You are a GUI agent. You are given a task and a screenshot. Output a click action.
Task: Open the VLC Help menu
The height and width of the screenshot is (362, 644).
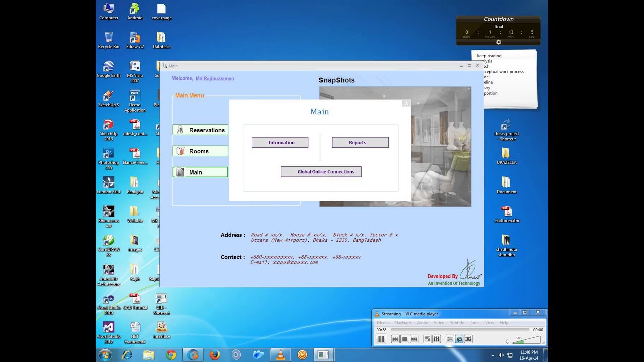point(504,323)
